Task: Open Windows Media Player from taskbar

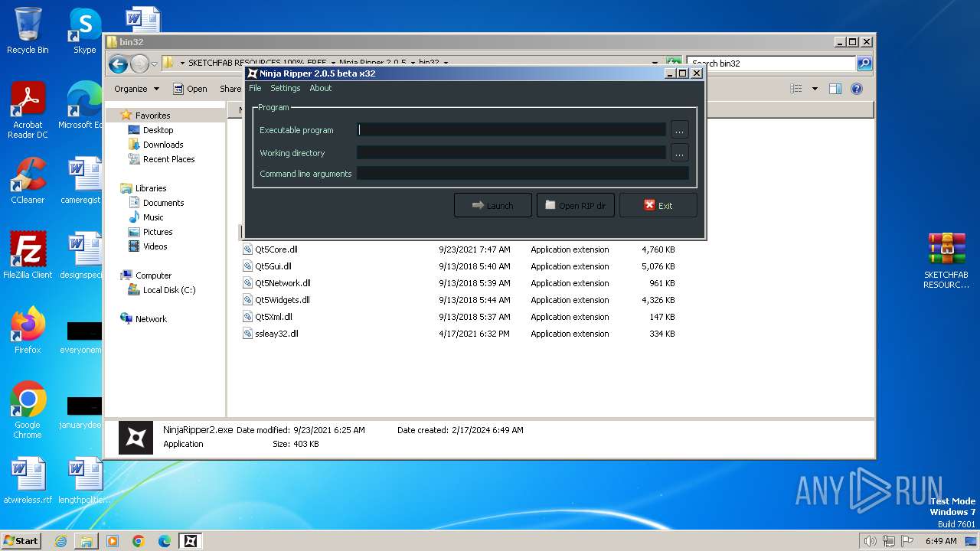Action: point(113,541)
